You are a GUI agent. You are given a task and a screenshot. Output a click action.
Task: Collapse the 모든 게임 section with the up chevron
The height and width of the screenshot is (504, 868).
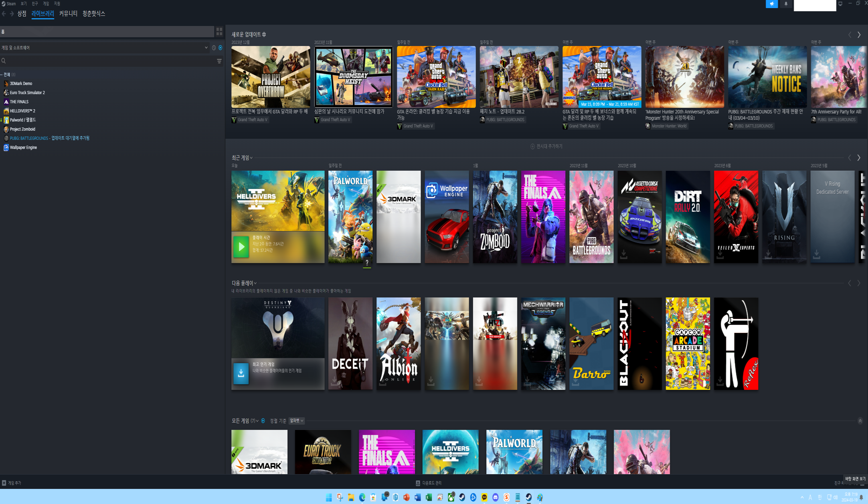point(860,421)
